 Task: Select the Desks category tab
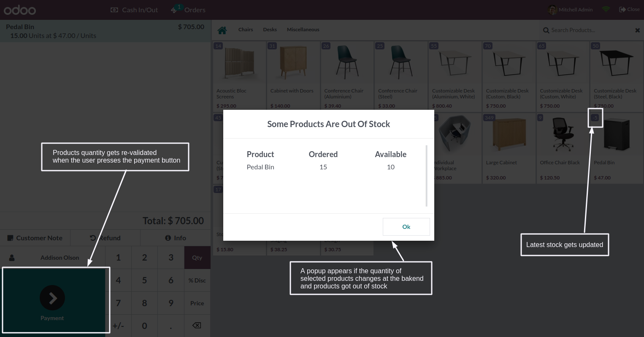pos(270,30)
